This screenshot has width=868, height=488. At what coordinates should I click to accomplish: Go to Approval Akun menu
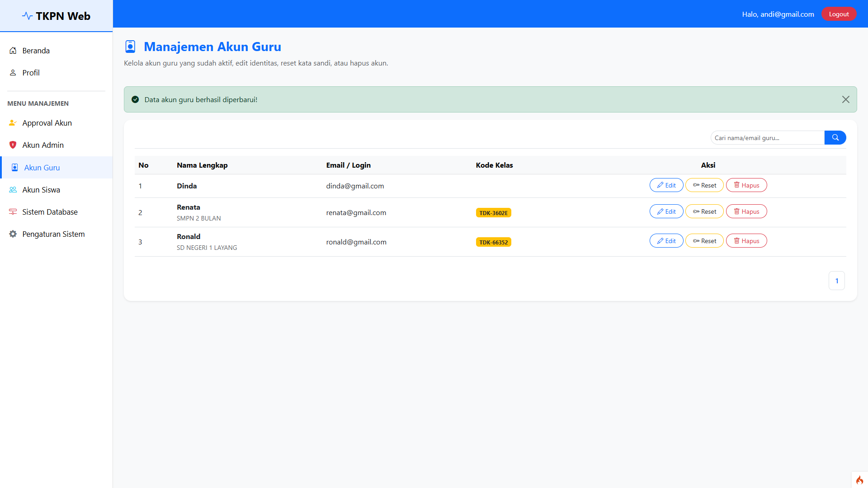[47, 123]
